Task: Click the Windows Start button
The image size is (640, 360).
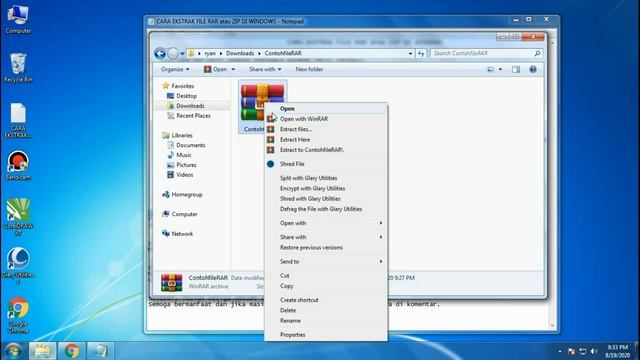Action: click(x=13, y=351)
